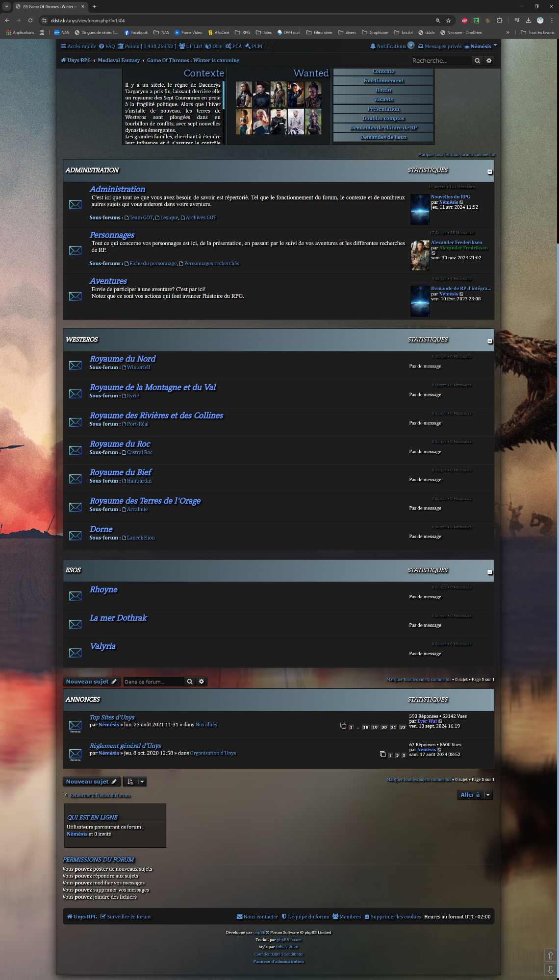Click Supprimer les cookies trash link
Viewport: 559px width, 980px height.
pyautogui.click(x=393, y=917)
